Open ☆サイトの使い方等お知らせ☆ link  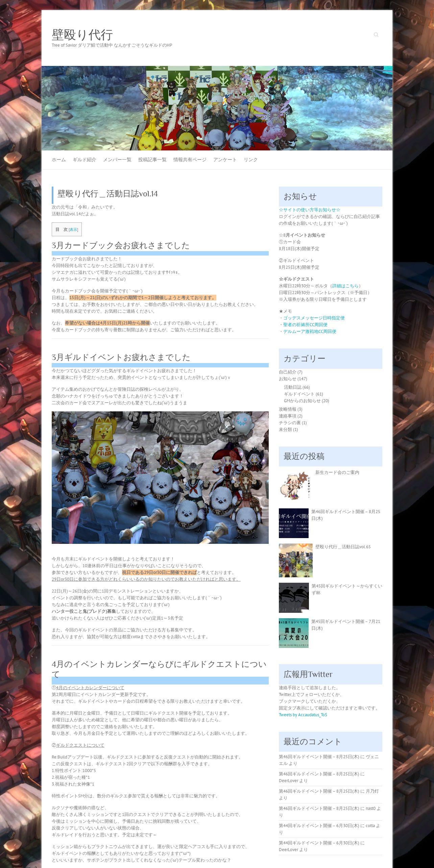tap(310, 210)
